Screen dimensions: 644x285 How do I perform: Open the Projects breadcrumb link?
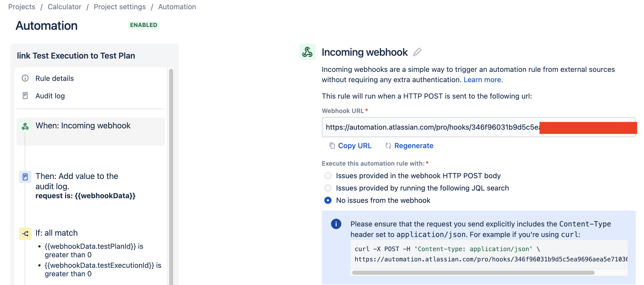click(x=22, y=7)
